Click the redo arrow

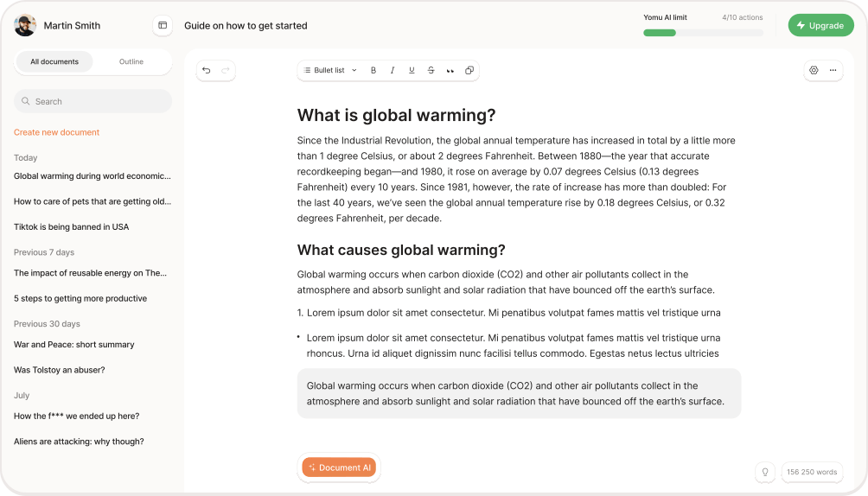[226, 70]
